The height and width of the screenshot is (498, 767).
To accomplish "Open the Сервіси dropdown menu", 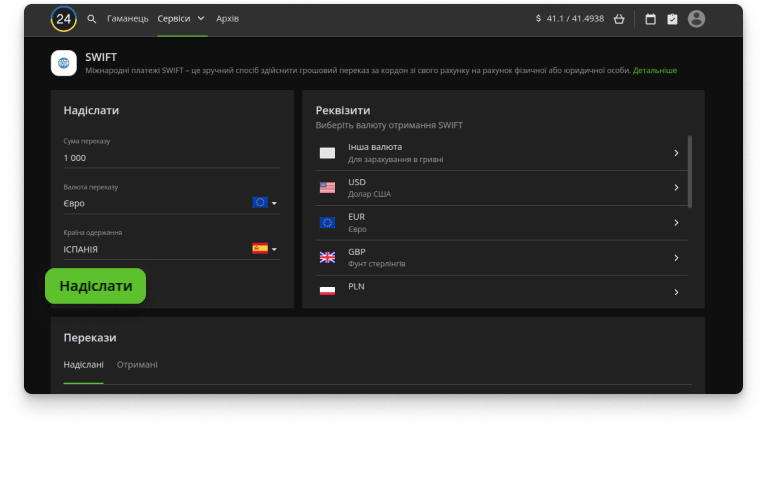I will pos(181,19).
